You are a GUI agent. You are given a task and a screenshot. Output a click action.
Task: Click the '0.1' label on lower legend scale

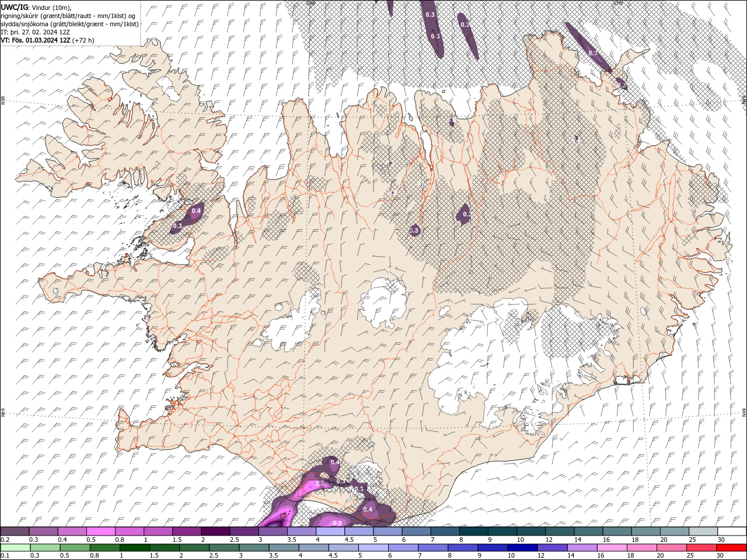click(x=5, y=556)
